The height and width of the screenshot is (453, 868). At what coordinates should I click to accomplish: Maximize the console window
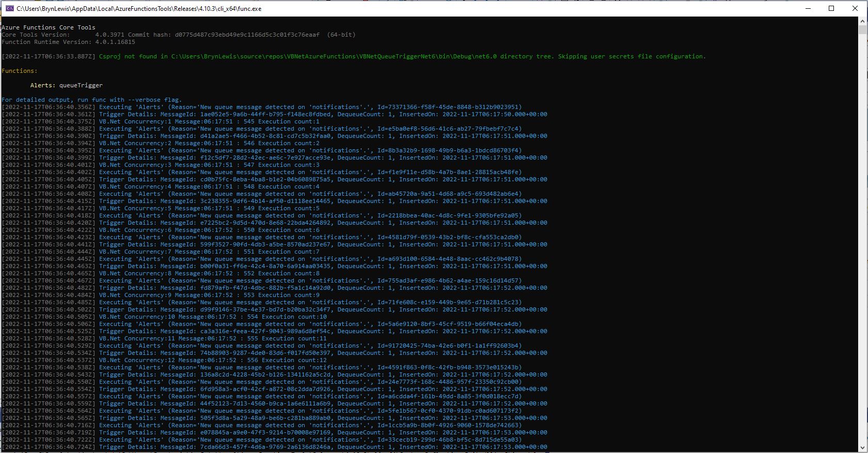point(831,8)
